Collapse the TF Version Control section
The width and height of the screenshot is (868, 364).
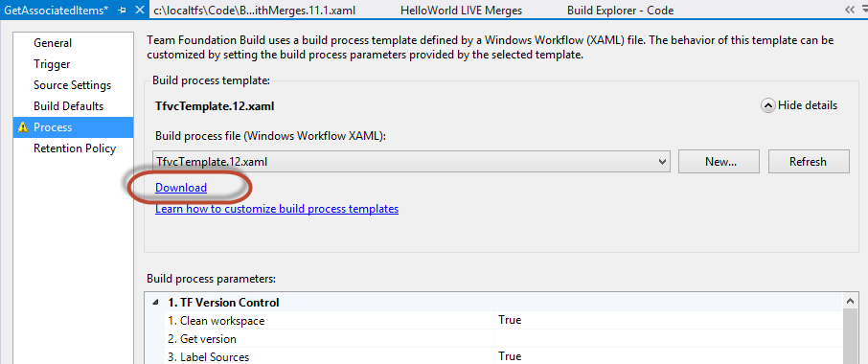[x=156, y=303]
